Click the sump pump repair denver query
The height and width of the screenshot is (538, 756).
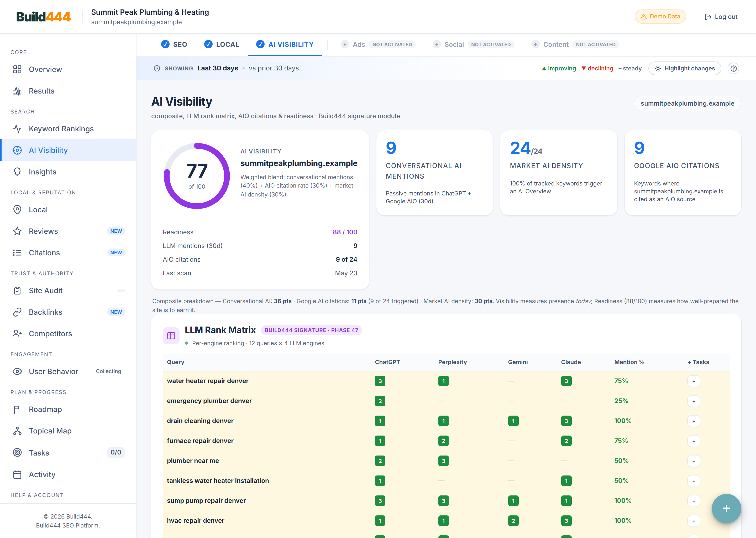click(x=206, y=500)
